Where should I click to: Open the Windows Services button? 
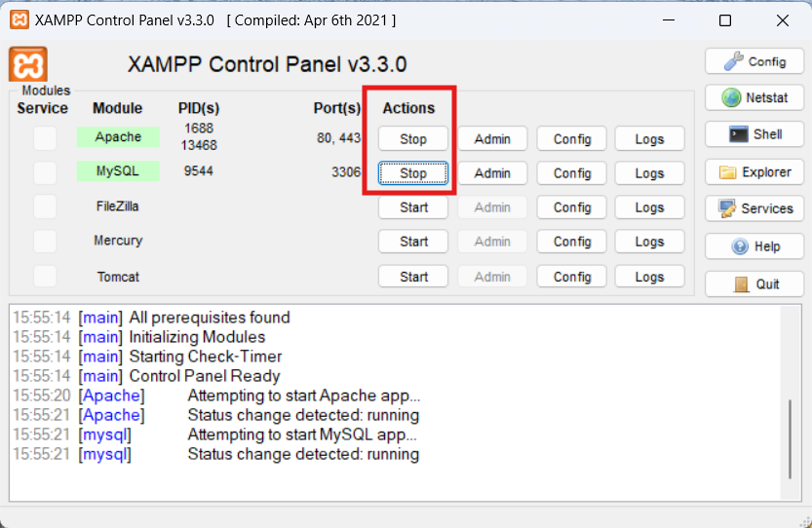[754, 208]
